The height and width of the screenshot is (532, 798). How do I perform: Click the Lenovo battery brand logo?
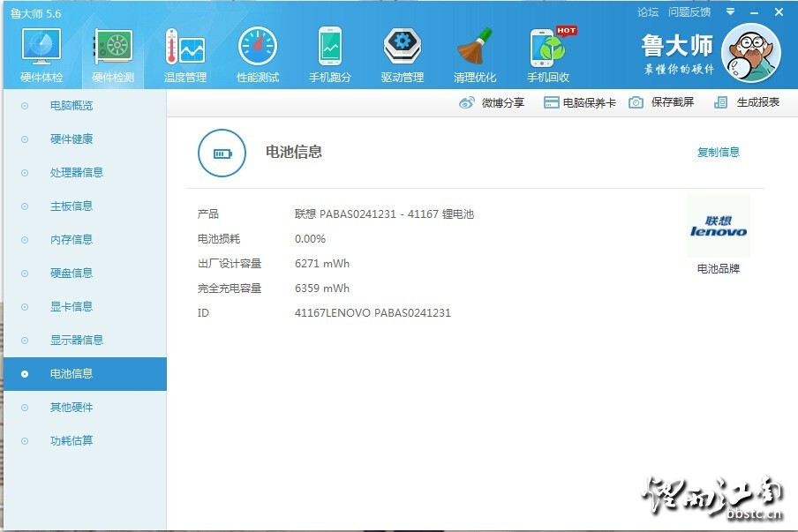(x=718, y=227)
